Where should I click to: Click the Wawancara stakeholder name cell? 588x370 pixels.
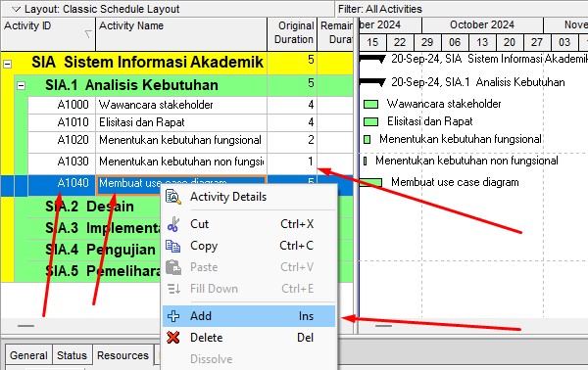tap(181, 105)
